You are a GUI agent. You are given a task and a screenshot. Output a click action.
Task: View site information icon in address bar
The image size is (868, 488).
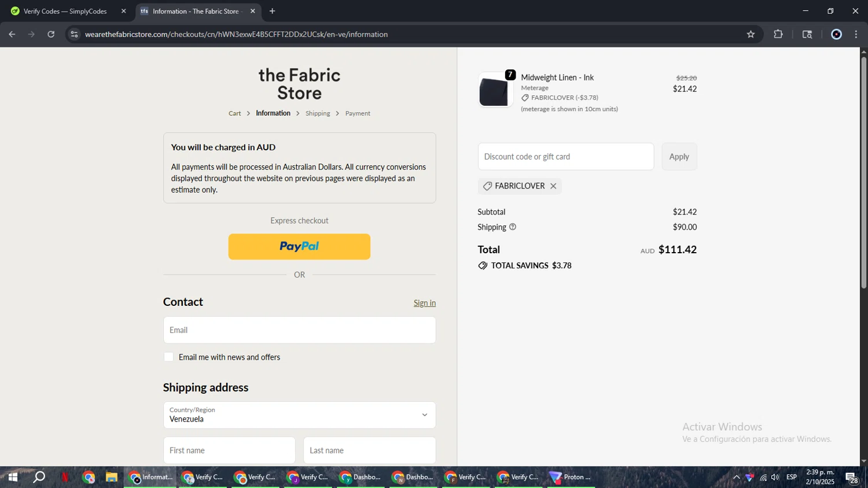point(74,34)
